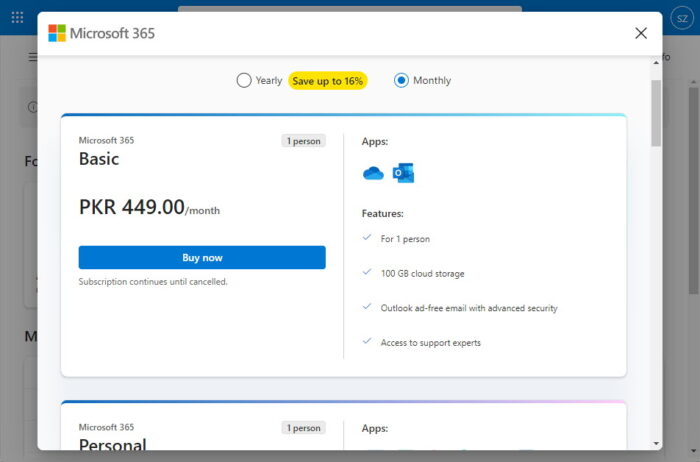Image resolution: width=700 pixels, height=462 pixels.
Task: Click Outlook ad-free email feature text
Action: (469, 308)
